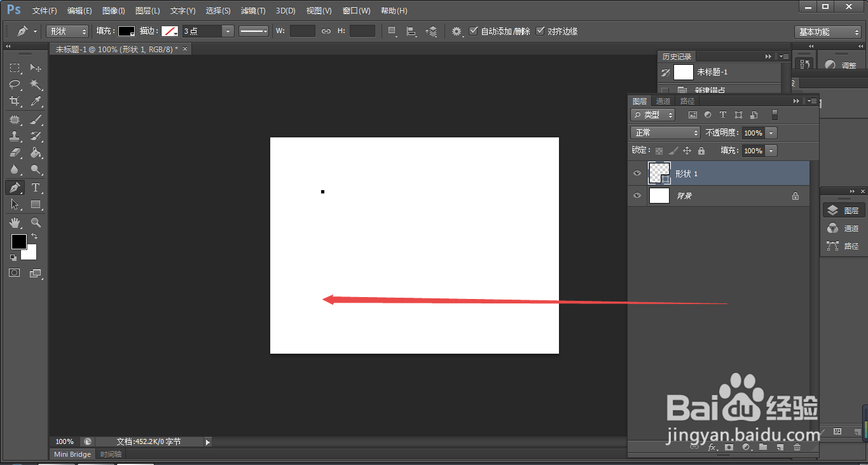Open path arrangement options
This screenshot has width=868, height=465.
[431, 31]
